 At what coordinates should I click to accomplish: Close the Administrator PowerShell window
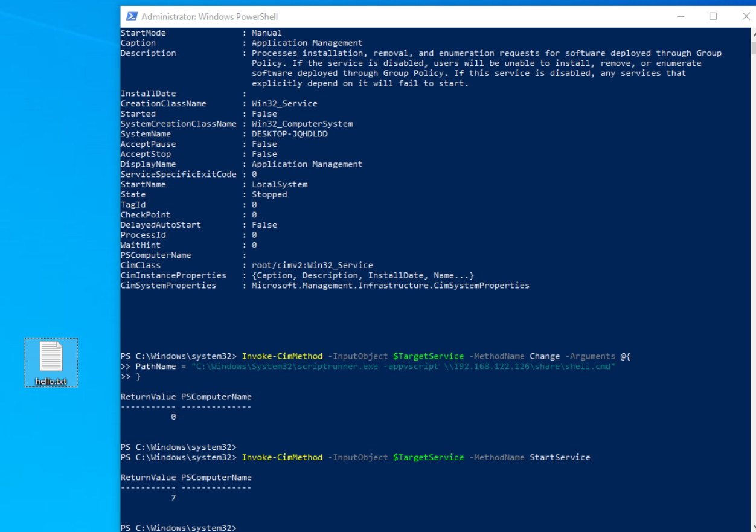coord(745,16)
